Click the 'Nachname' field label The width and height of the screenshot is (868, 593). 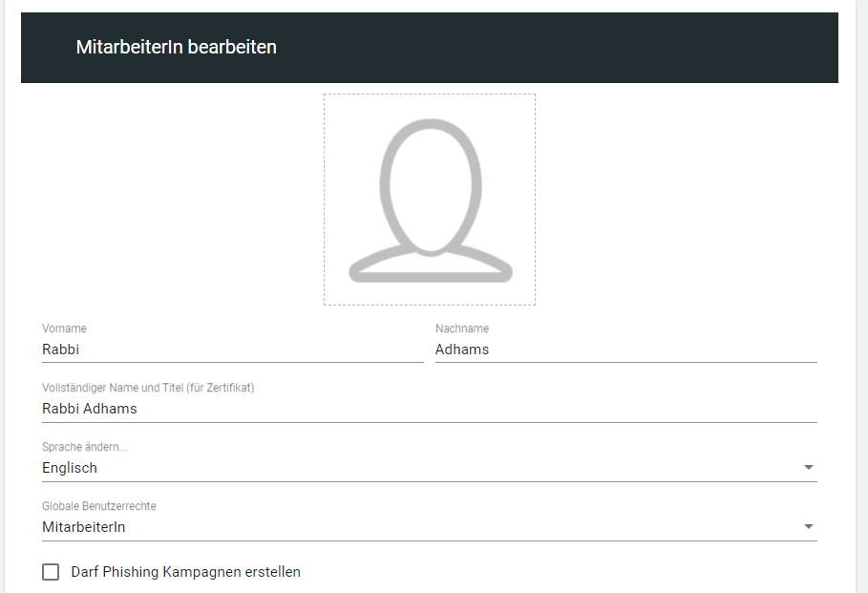click(462, 328)
